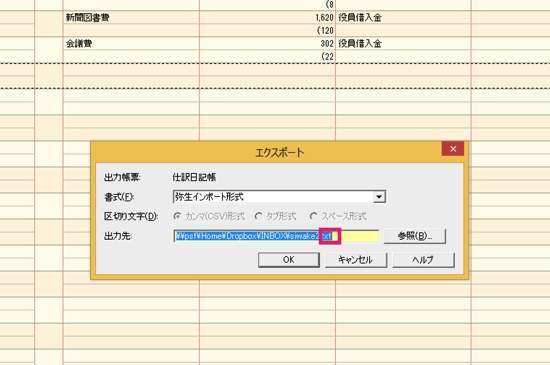The width and height of the screenshot is (550, 365).
Task: Browse output location with 参照(B)
Action: pos(415,236)
